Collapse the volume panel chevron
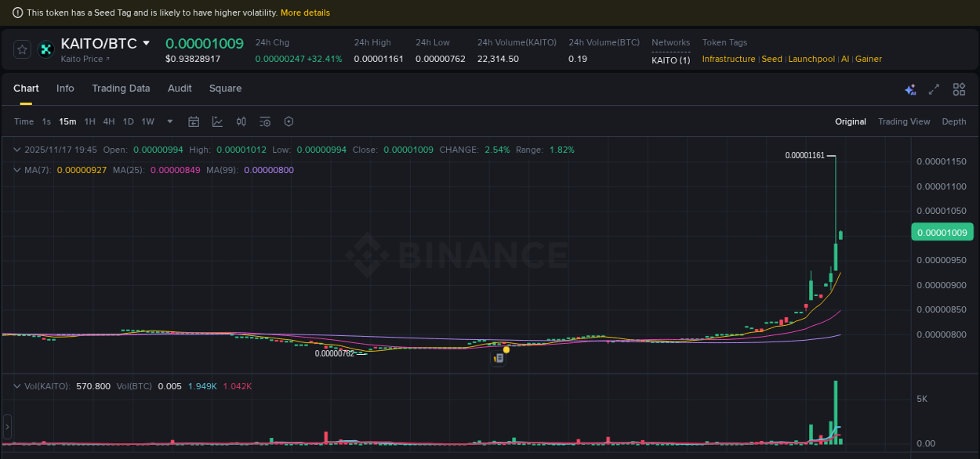 click(16, 385)
